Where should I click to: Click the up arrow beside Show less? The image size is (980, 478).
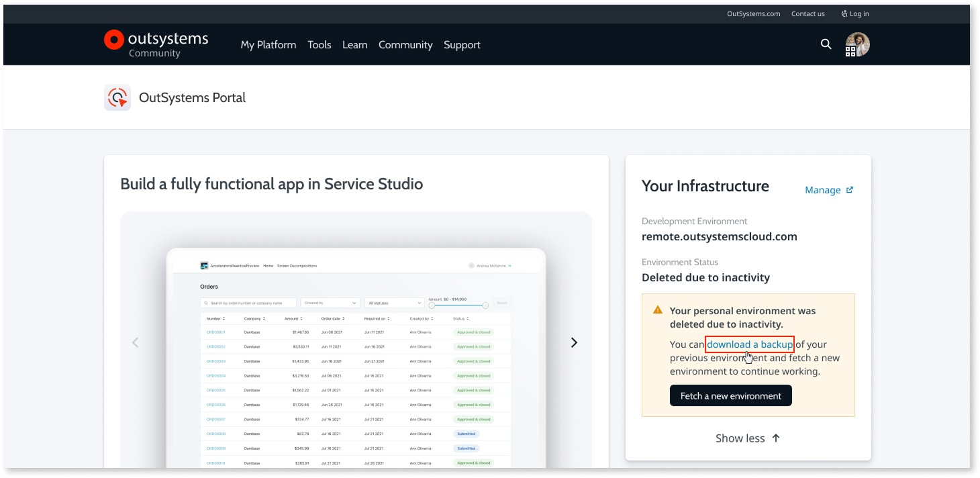coord(776,438)
